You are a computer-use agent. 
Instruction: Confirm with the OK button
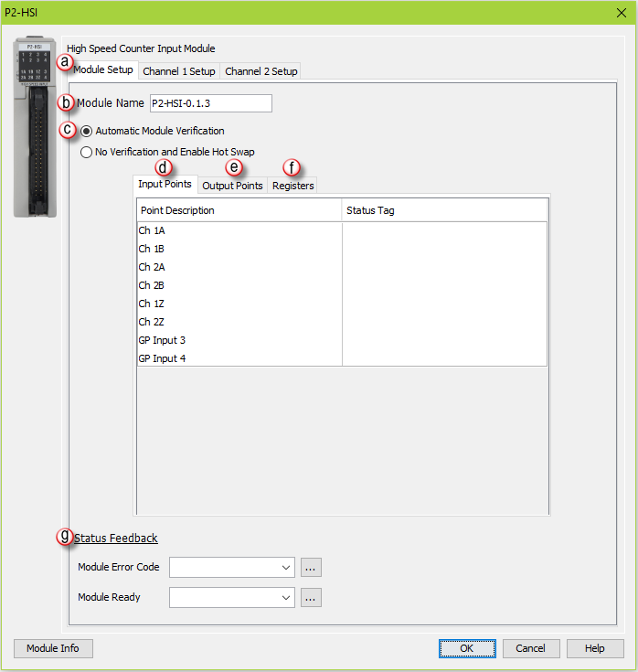click(466, 648)
